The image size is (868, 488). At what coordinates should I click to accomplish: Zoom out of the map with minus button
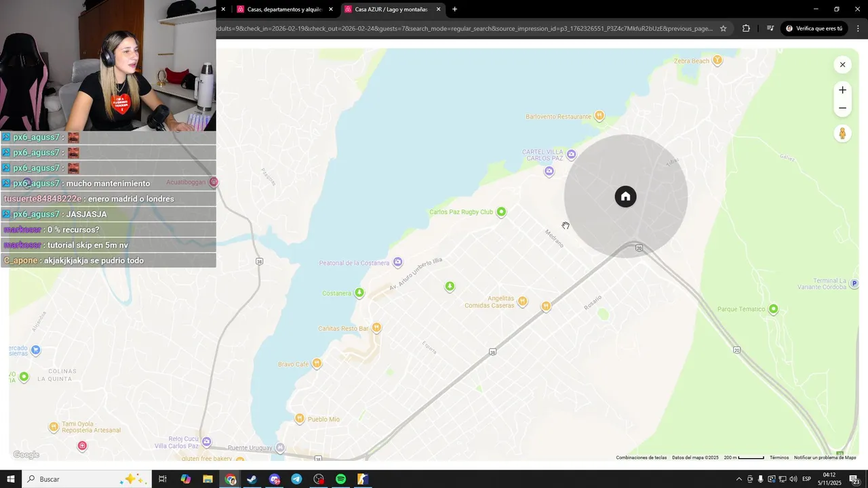click(x=842, y=108)
